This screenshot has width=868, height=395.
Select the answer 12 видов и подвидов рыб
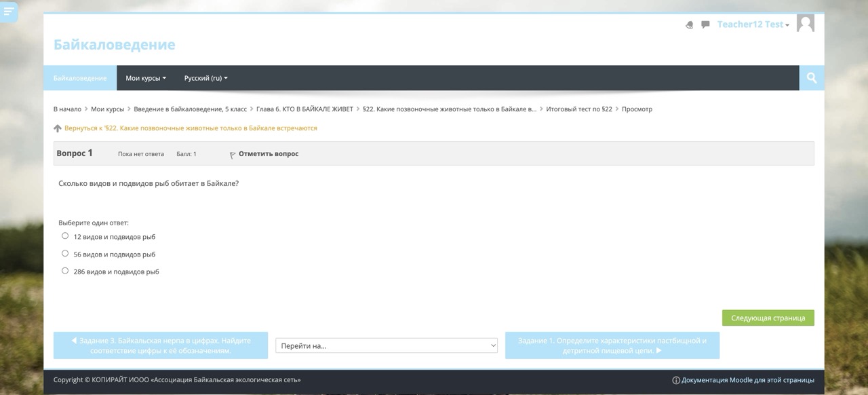click(x=65, y=236)
